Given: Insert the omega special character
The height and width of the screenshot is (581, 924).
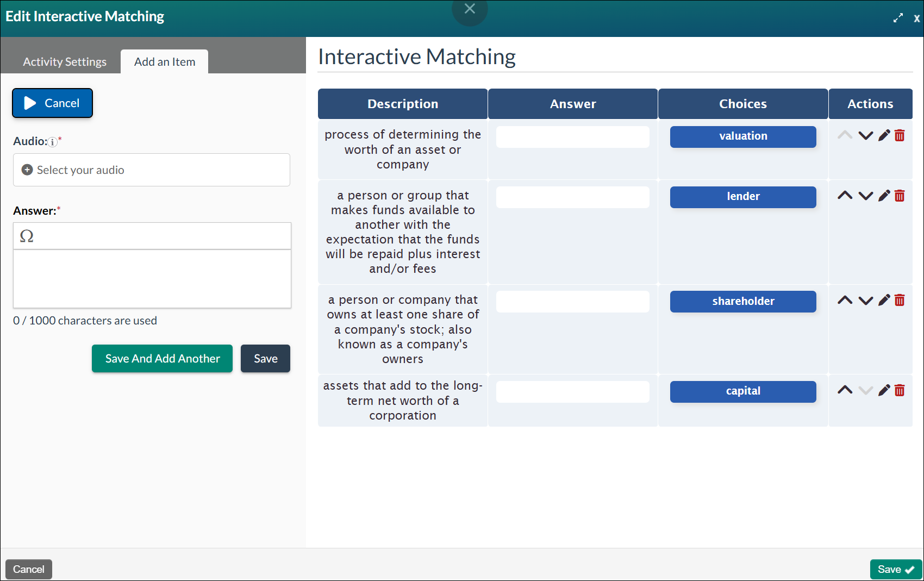Looking at the screenshot, I should (x=27, y=236).
